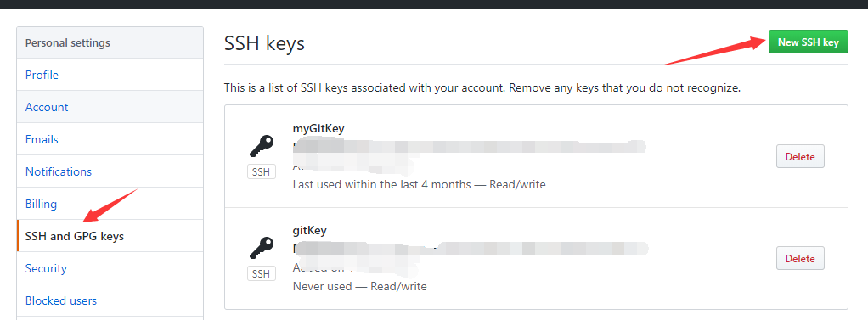Click the New SSH key button

point(809,42)
